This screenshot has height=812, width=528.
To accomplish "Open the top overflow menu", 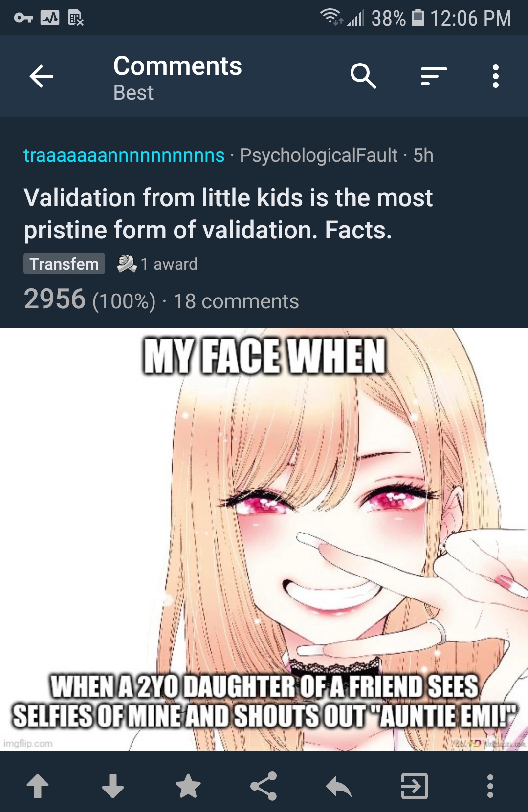I will (496, 76).
